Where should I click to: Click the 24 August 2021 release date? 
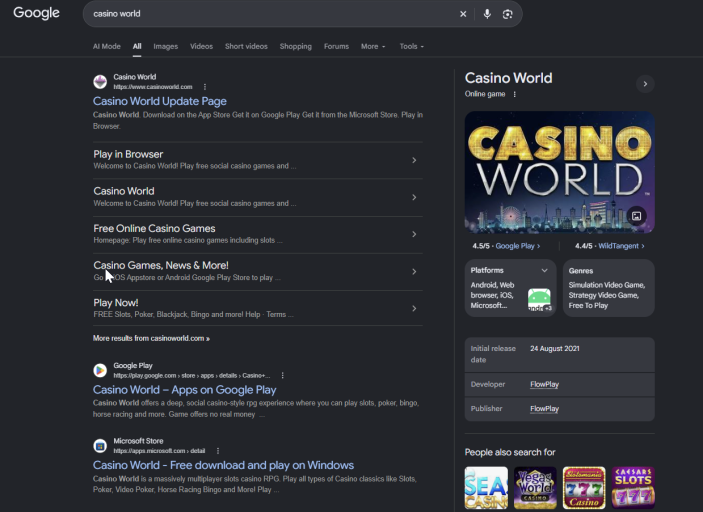point(555,348)
